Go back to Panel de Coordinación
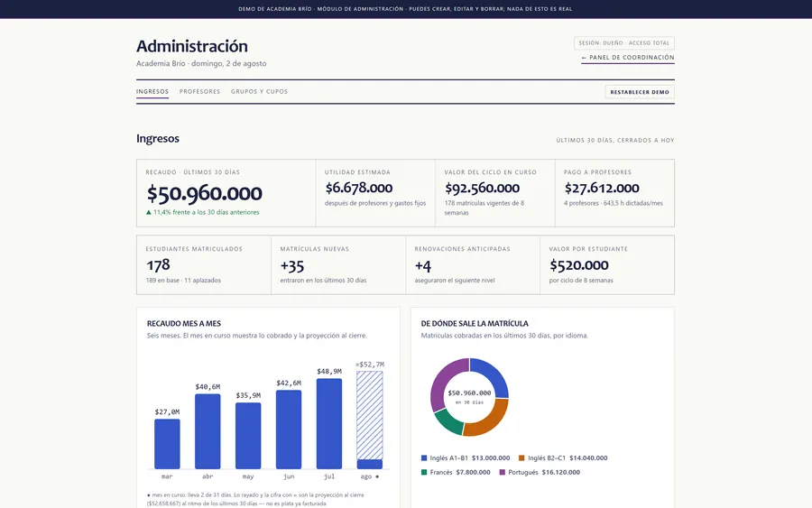This screenshot has width=812, height=508. [x=628, y=58]
